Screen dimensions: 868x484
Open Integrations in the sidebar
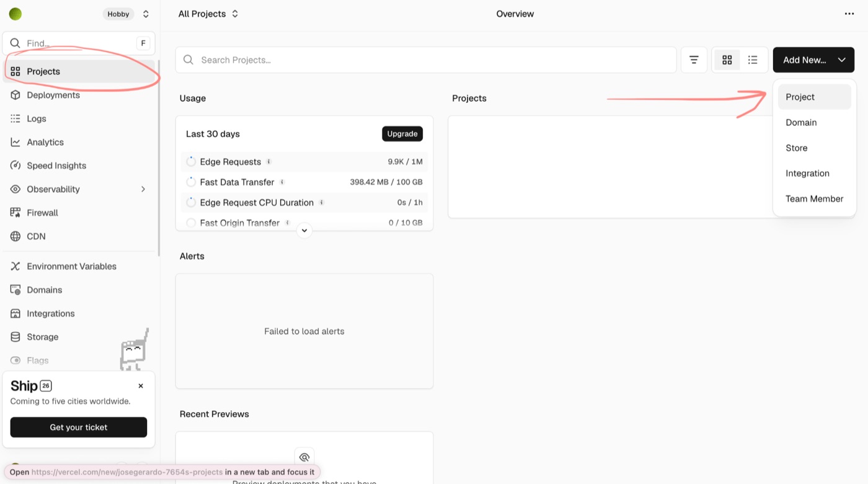click(x=79, y=313)
